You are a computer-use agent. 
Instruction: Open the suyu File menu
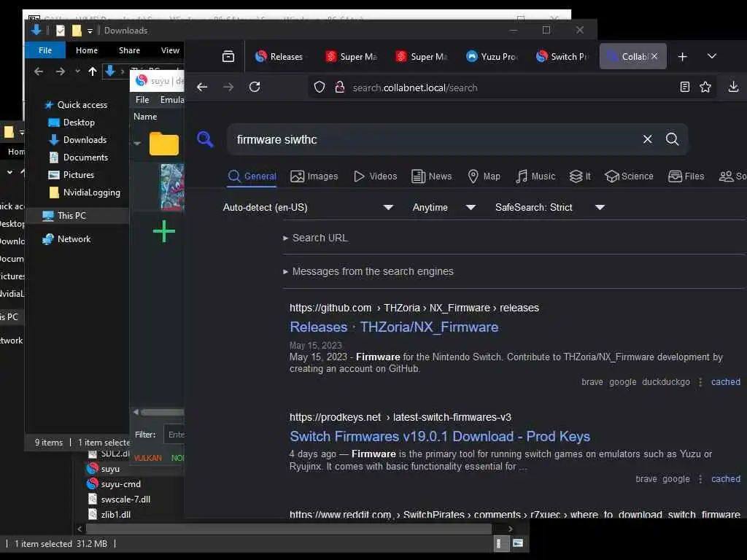click(142, 99)
